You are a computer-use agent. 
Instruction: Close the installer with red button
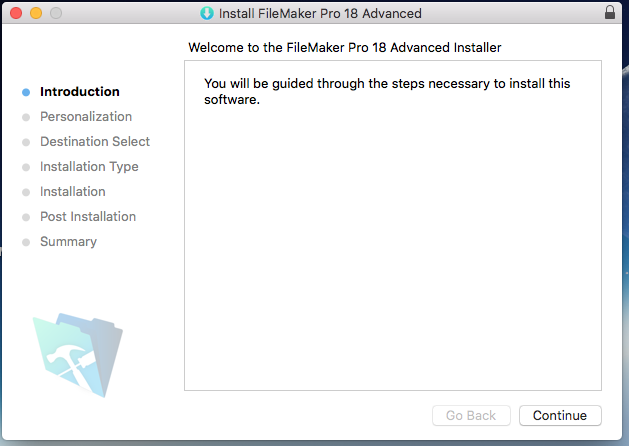tap(16, 13)
